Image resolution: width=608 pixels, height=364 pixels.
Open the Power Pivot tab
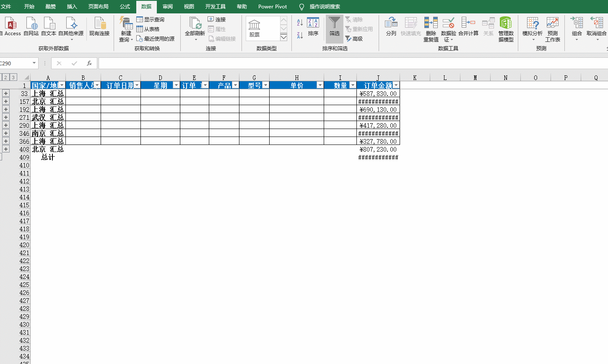(273, 7)
